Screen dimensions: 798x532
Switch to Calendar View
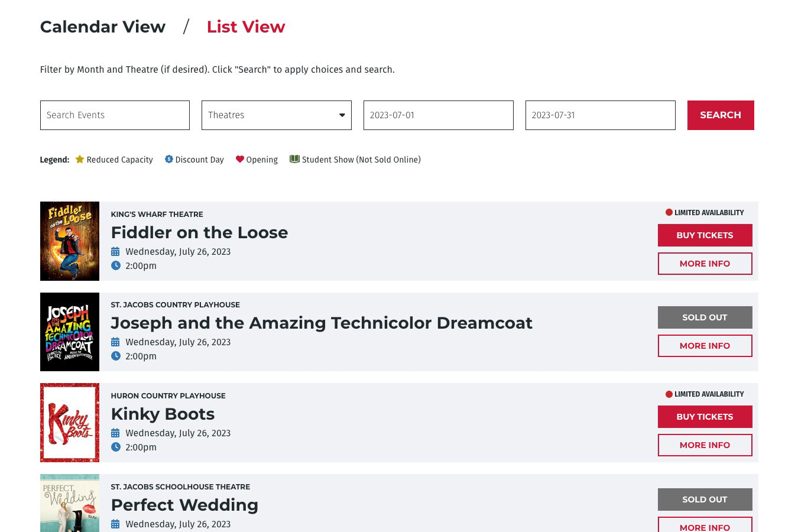point(103,27)
